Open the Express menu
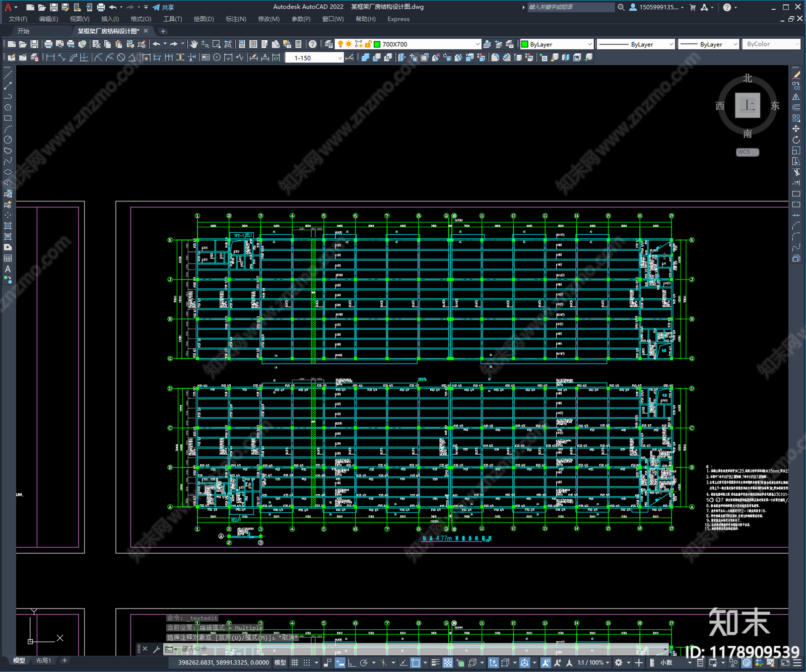The width and height of the screenshot is (806, 672). [398, 19]
